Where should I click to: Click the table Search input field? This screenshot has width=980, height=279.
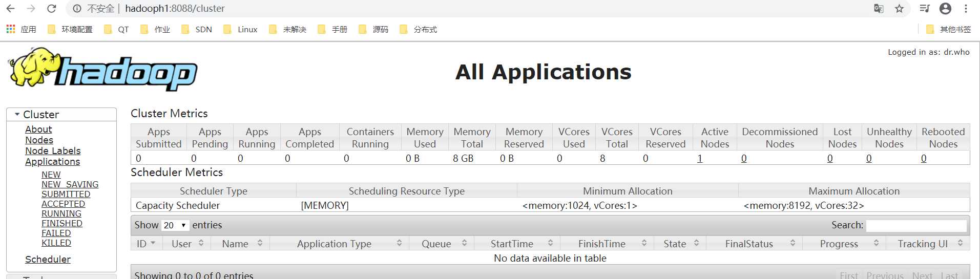pyautogui.click(x=916, y=226)
